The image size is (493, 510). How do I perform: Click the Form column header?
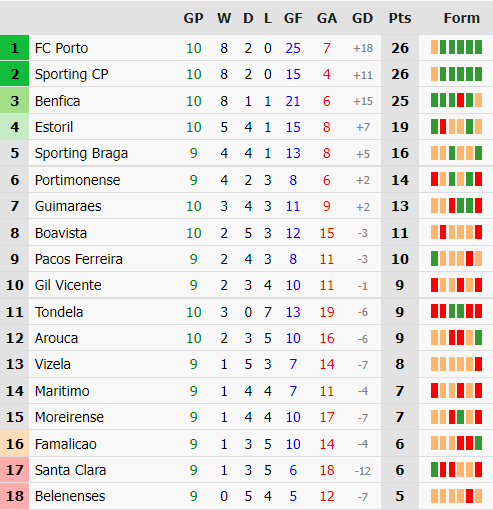[462, 18]
